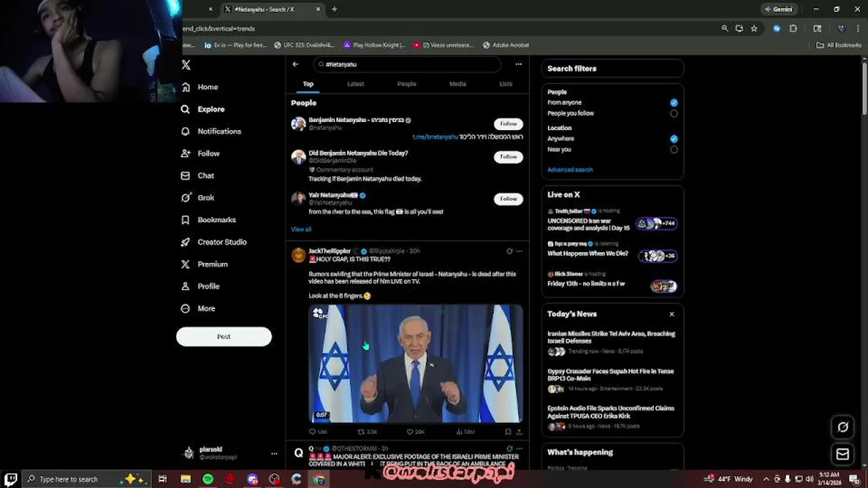Click the Windows 'Type here to search' box
The width and height of the screenshot is (868, 488).
tap(87, 479)
